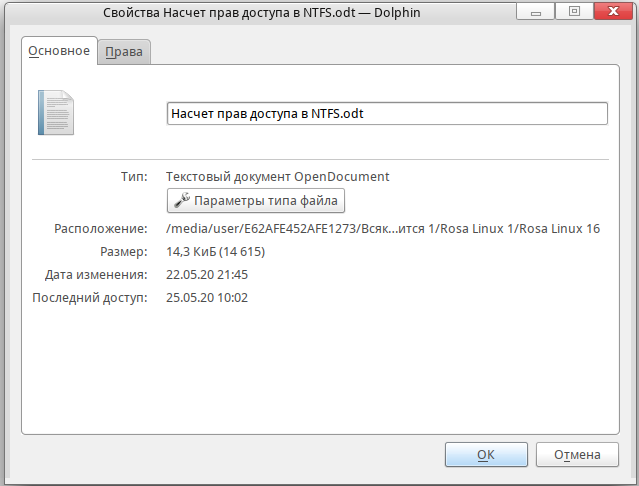
Task: Click the file type text 'Текстовый документ OpenDocument'
Action: click(x=277, y=176)
